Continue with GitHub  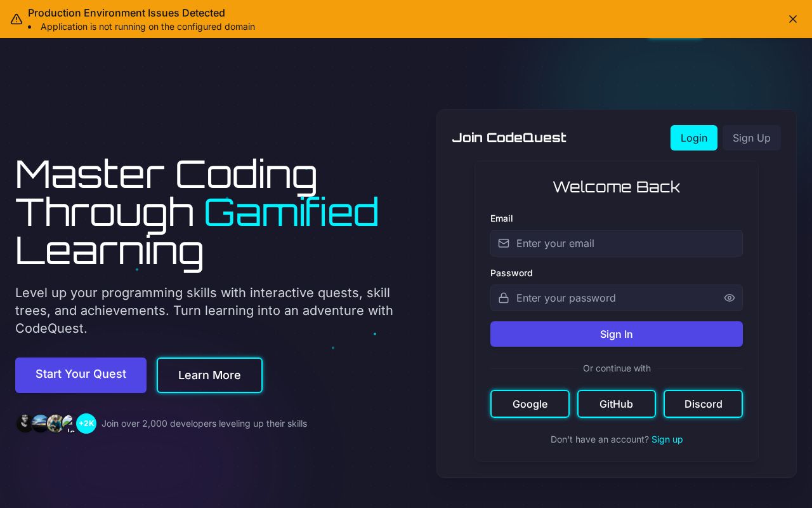coord(617,404)
